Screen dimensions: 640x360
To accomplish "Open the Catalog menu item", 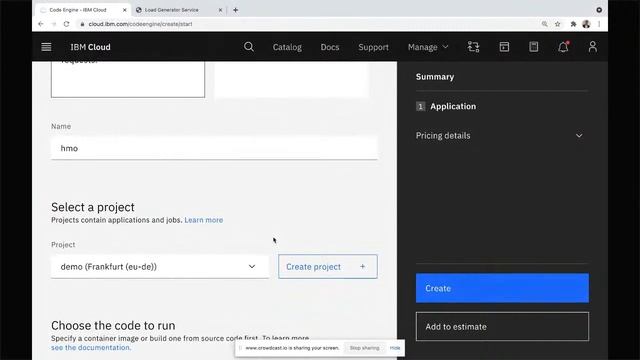I will pos(287,47).
